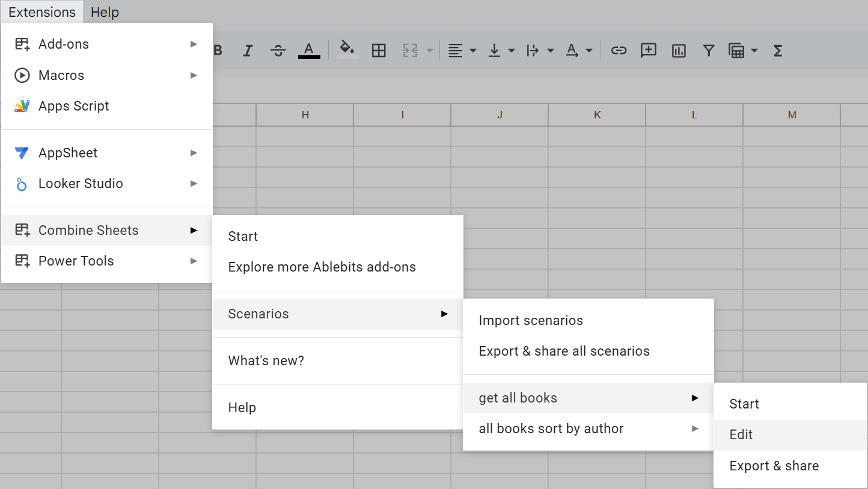Expand the merge cells dropdown arrow
Screen dimensions: 868x489
pyautogui.click(x=430, y=51)
